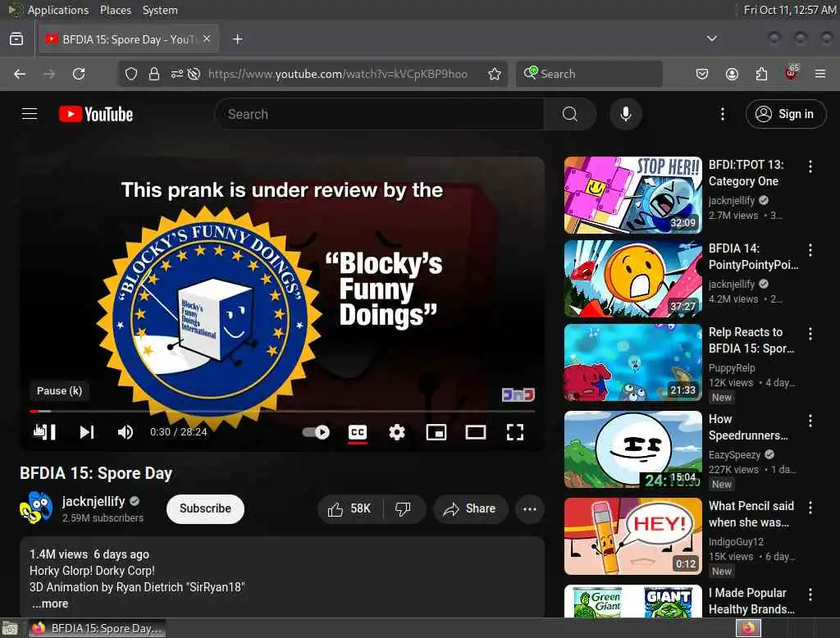Image resolution: width=840 pixels, height=638 pixels.
Task: View site security padlock info
Action: (154, 74)
